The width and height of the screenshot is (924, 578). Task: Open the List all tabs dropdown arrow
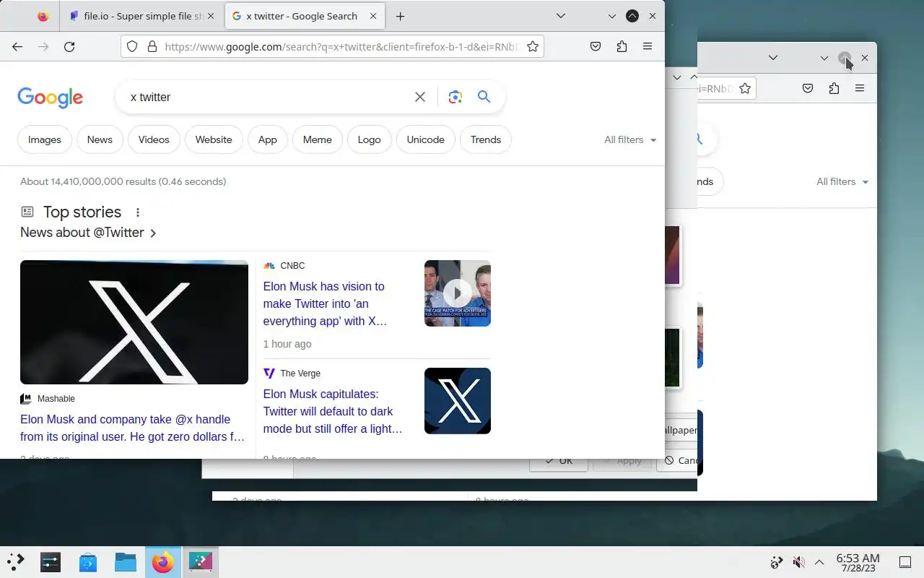click(x=561, y=16)
